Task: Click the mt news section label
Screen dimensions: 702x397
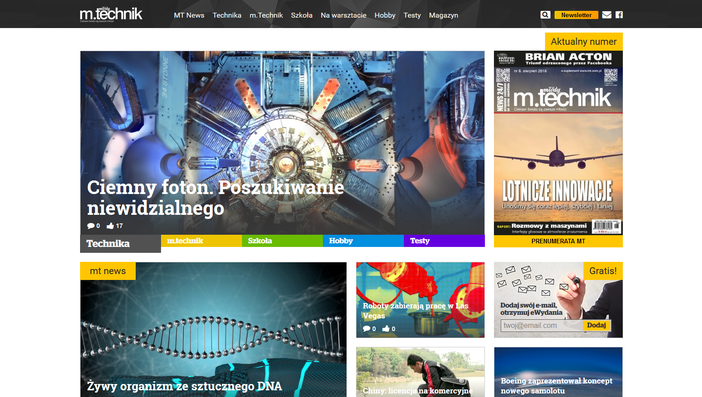Action: (x=108, y=271)
